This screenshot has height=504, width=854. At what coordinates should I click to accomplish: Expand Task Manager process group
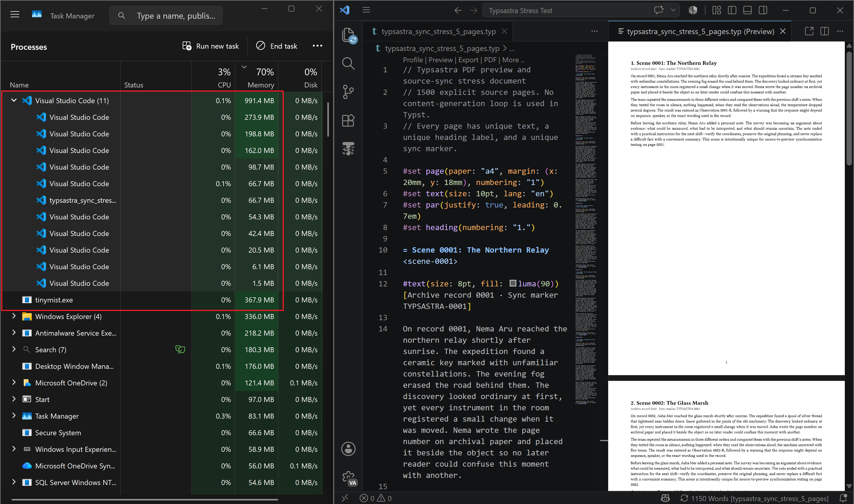pyautogui.click(x=14, y=416)
